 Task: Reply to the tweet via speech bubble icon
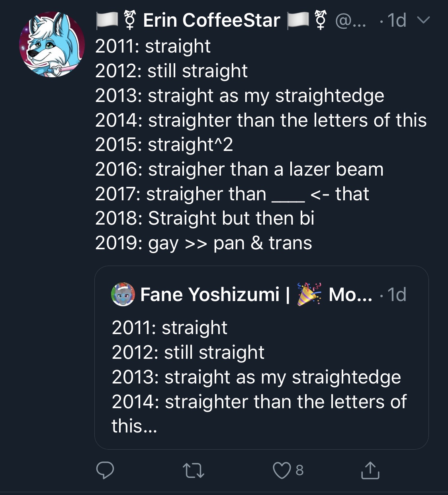click(x=105, y=470)
